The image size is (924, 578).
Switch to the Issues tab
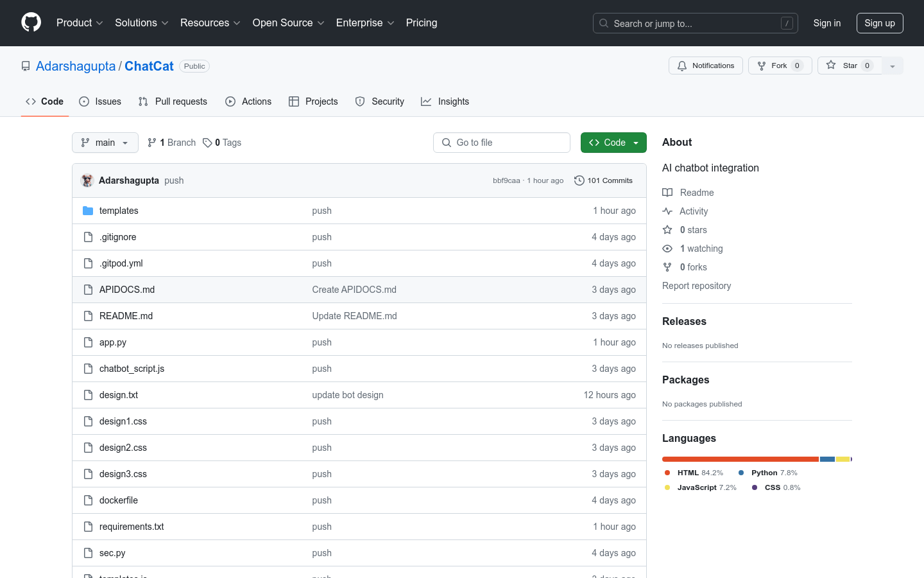coord(100,101)
